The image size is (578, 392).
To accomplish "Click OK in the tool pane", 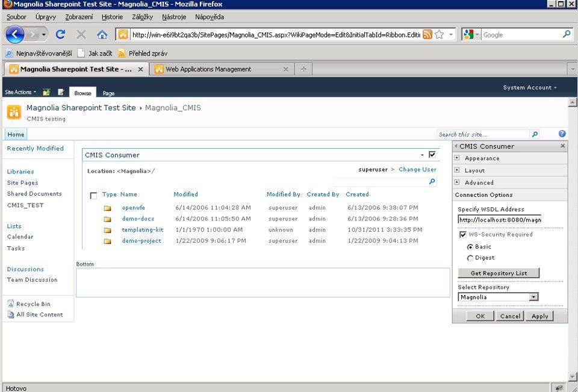I will tap(480, 316).
